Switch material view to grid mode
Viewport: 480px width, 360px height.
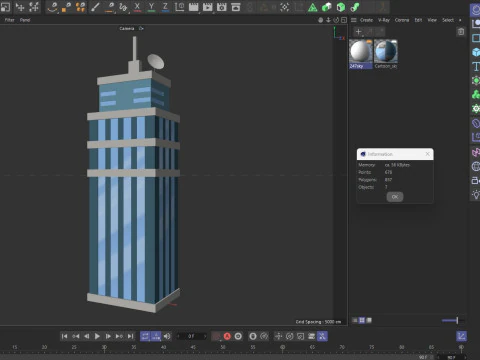(362, 320)
